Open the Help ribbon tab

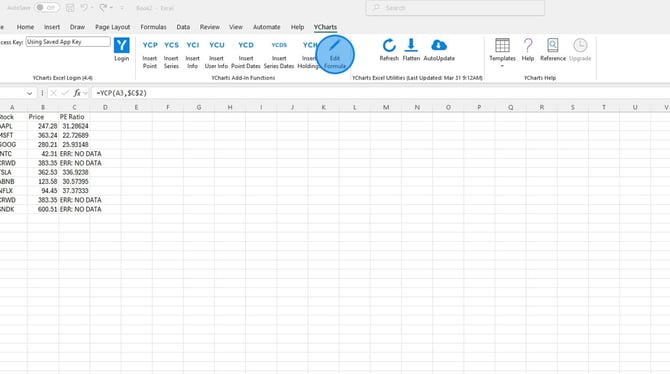pos(297,27)
